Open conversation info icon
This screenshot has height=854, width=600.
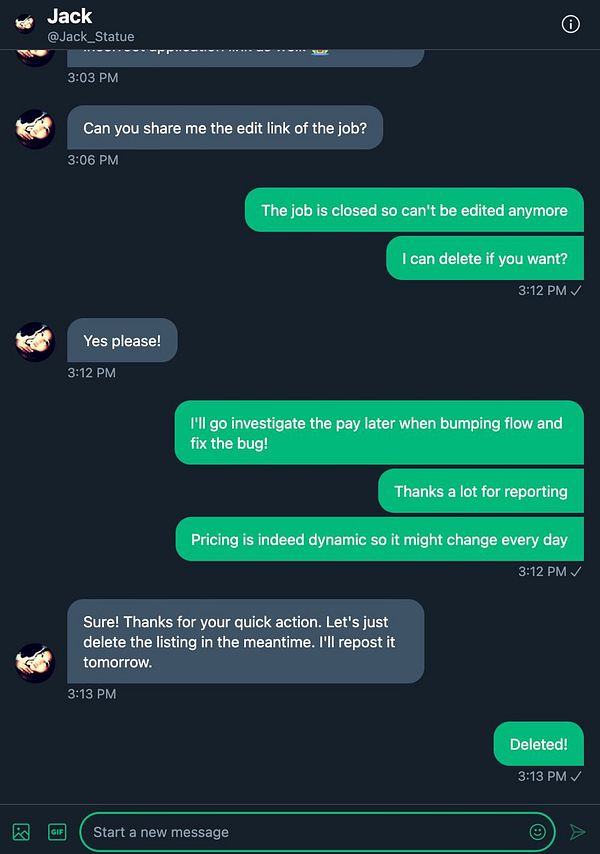[571, 24]
